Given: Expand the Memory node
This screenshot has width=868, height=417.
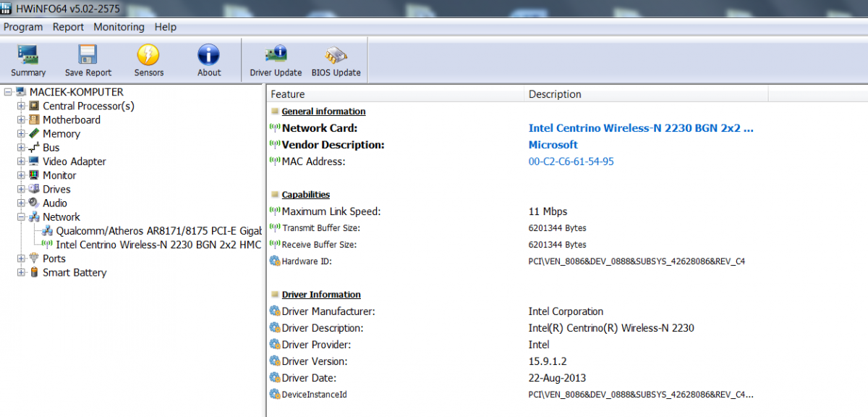Looking at the screenshot, I should (21, 133).
